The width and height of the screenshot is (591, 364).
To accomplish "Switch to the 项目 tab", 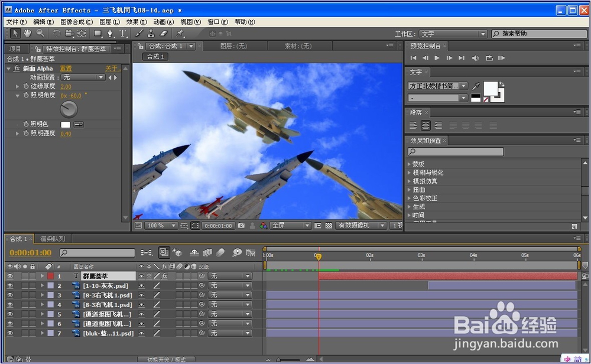I will click(15, 49).
